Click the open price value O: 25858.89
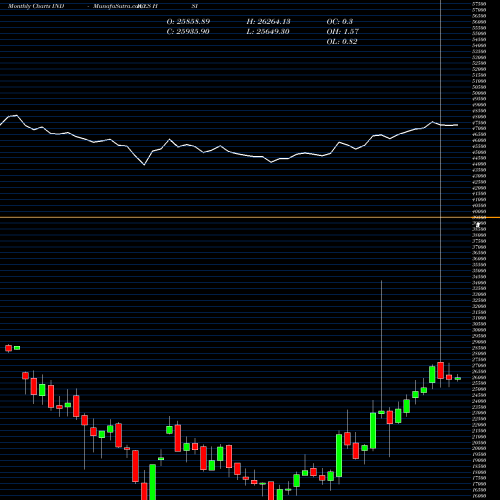Screen dimensions: 500x500 point(188,22)
